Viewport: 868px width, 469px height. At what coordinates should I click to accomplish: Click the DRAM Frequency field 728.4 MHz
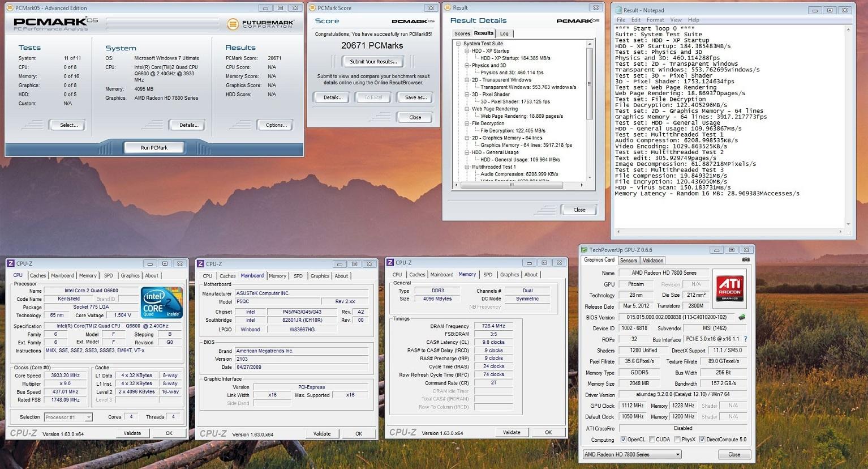[x=493, y=326]
